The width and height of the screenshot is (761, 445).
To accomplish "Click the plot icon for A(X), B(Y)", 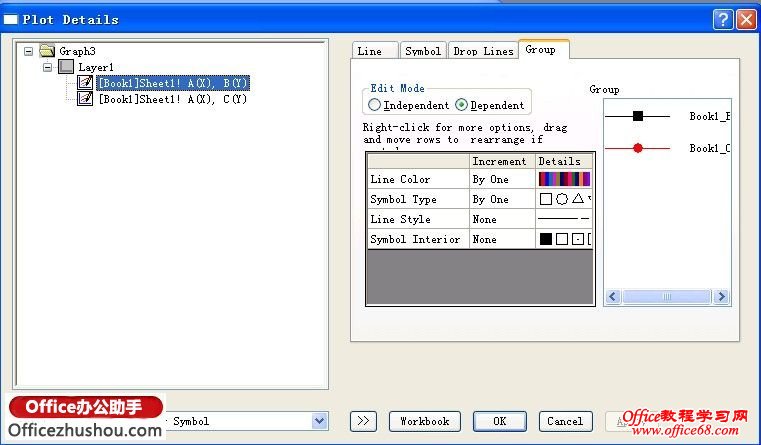I will click(85, 82).
